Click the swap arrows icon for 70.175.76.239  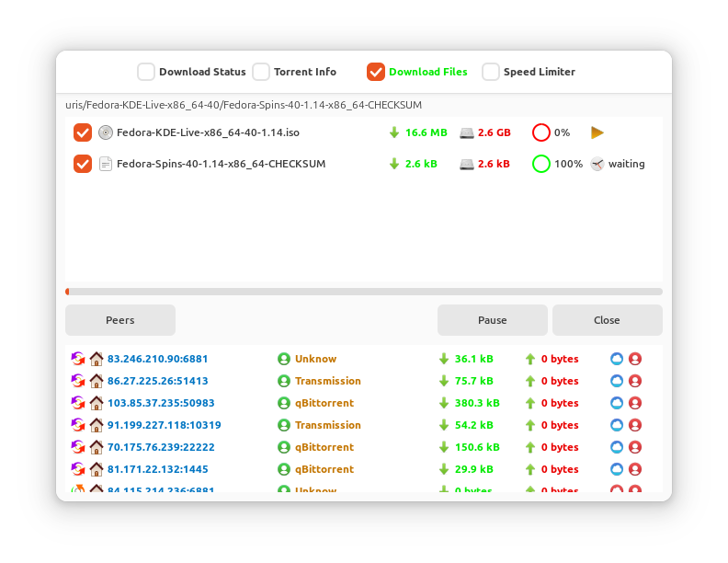coord(78,447)
